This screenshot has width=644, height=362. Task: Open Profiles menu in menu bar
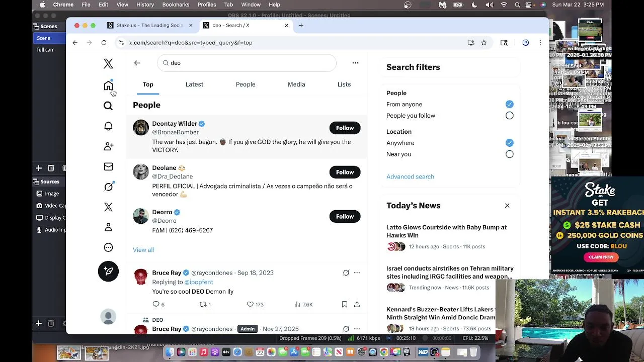pyautogui.click(x=207, y=5)
